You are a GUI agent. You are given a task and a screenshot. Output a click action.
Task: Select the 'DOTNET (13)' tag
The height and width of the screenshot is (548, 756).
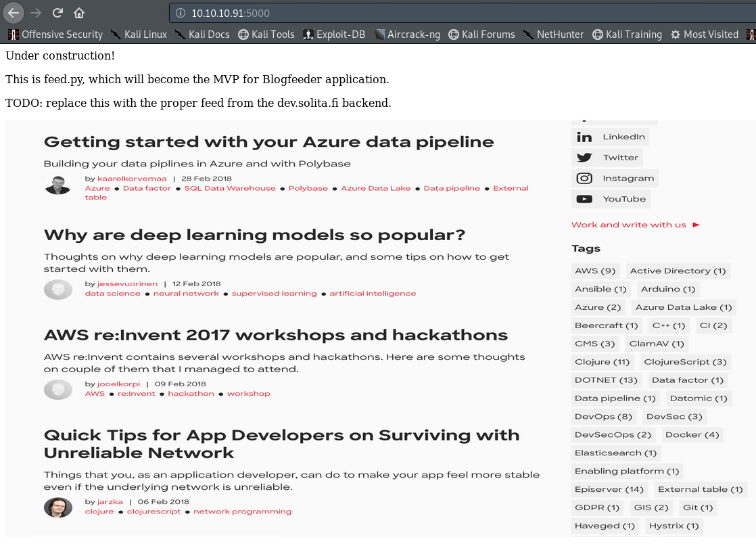tap(606, 381)
